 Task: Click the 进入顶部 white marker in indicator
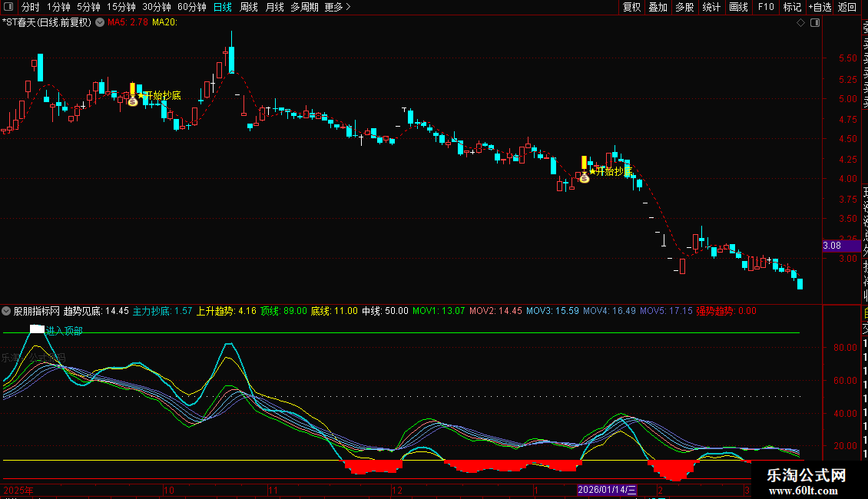[x=37, y=329]
